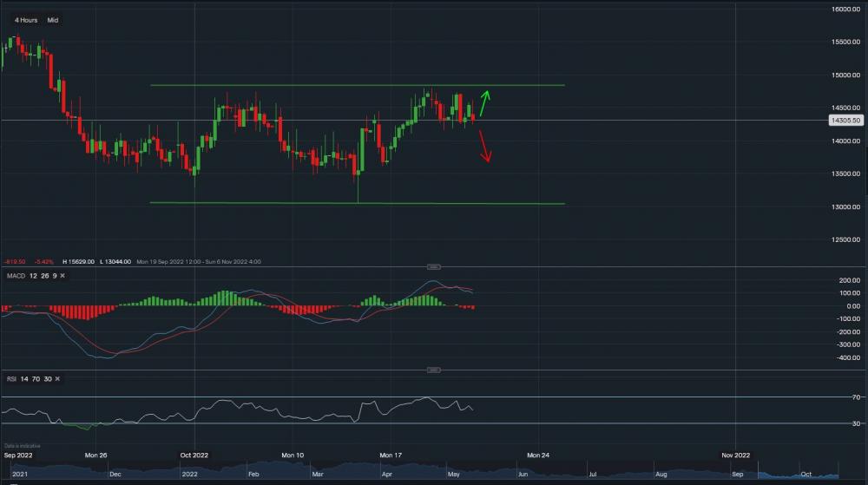
Task: Select the red downward arrow annotation
Action: (485, 146)
